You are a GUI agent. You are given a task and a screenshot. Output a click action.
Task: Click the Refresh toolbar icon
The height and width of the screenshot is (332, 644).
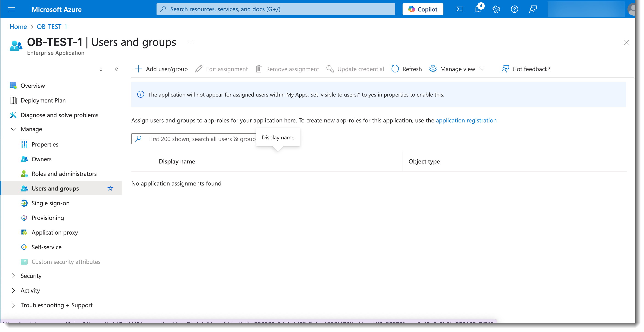pos(395,69)
